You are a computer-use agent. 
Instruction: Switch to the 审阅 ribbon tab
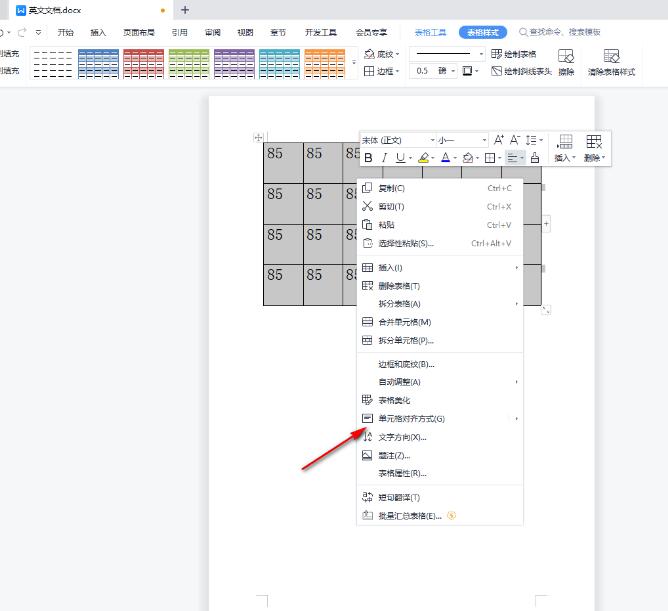(x=213, y=32)
